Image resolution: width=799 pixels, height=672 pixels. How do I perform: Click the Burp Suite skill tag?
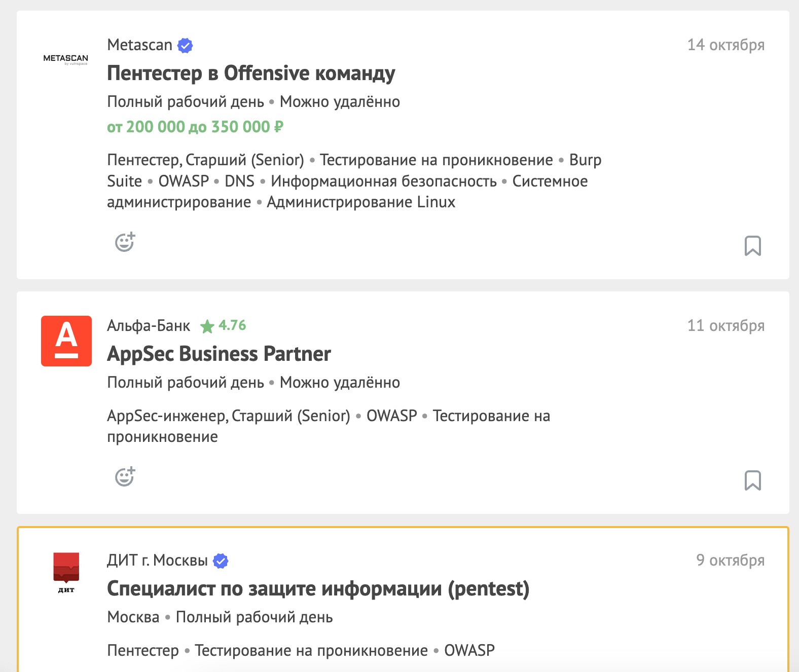coord(585,160)
